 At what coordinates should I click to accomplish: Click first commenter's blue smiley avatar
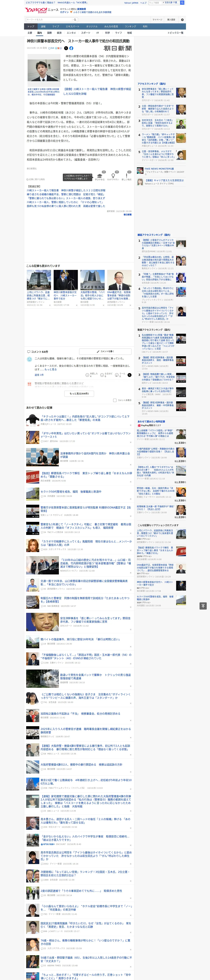coord(29,359)
